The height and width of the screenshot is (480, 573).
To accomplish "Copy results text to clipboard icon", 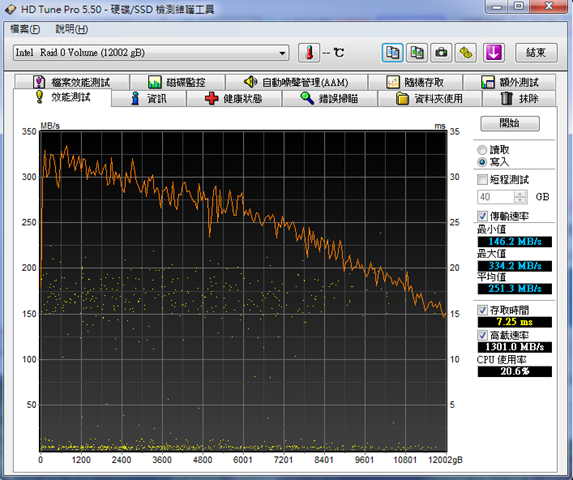I will [392, 53].
